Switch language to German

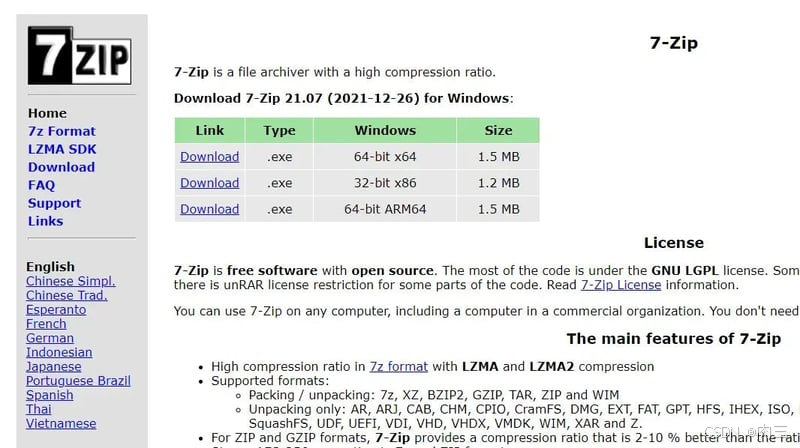(x=50, y=338)
